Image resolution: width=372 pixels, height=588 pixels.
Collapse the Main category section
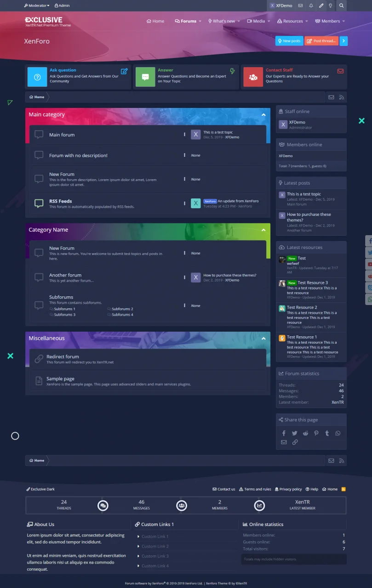click(x=263, y=115)
